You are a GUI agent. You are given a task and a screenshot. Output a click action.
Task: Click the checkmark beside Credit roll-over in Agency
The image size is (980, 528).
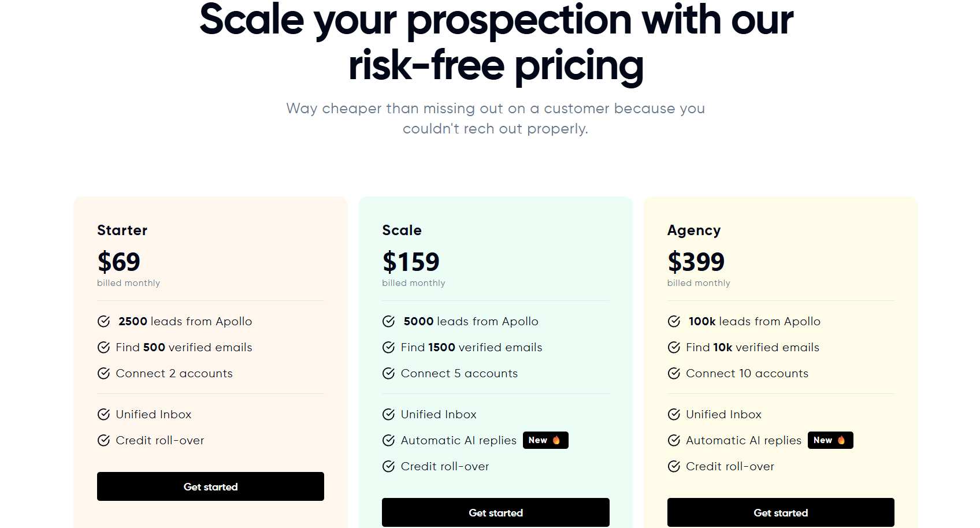674,466
